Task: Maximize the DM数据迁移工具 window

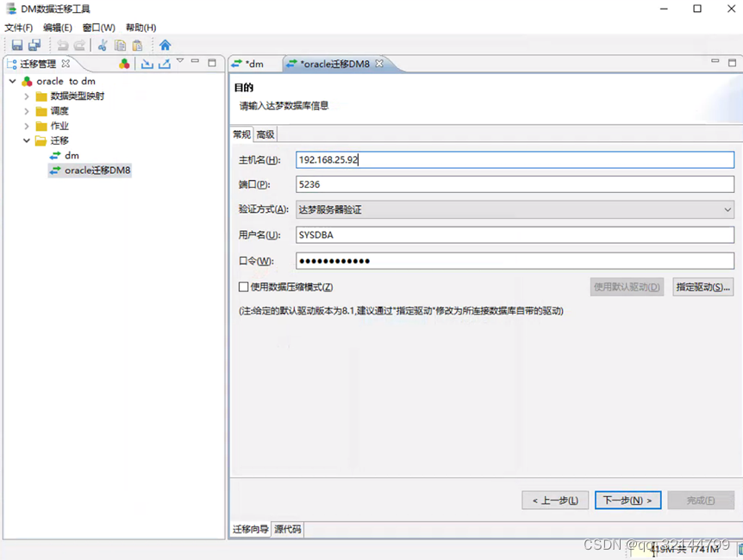Action: (x=697, y=9)
